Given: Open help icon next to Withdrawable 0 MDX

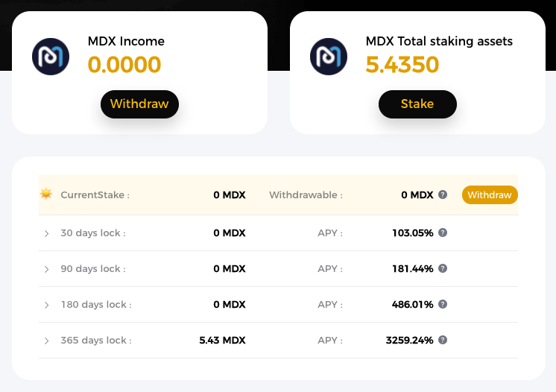Looking at the screenshot, I should click(443, 195).
